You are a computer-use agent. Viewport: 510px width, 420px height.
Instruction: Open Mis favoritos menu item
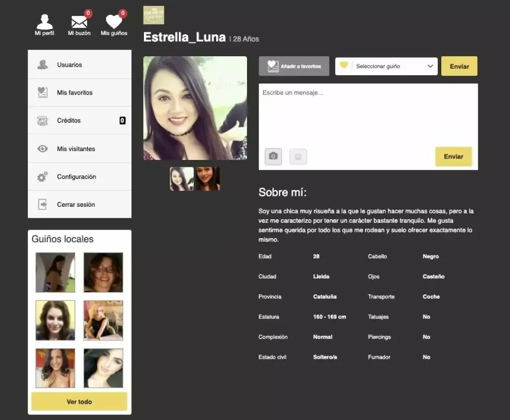tap(80, 92)
